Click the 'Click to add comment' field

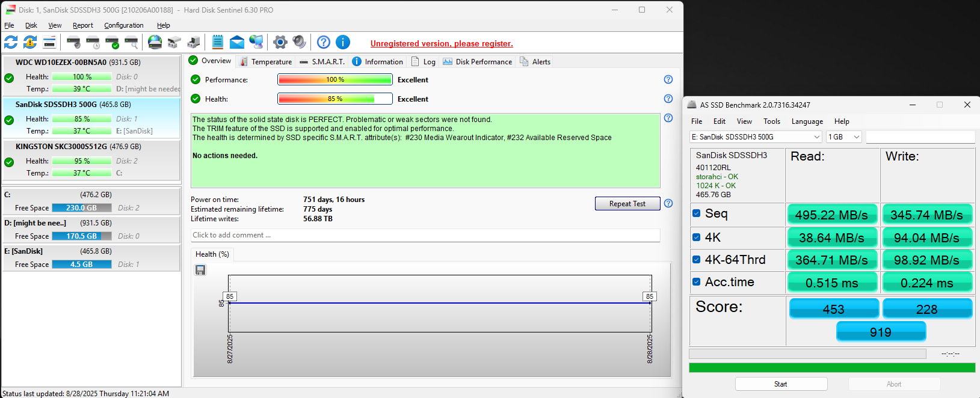pos(425,235)
